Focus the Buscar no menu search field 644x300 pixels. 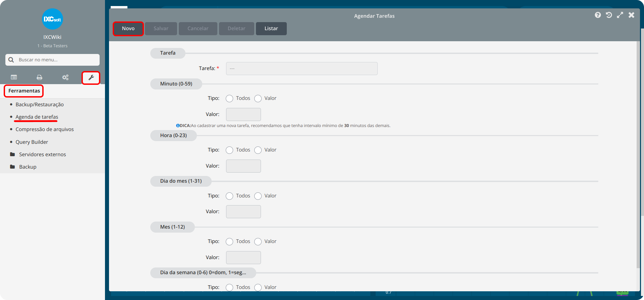click(52, 60)
